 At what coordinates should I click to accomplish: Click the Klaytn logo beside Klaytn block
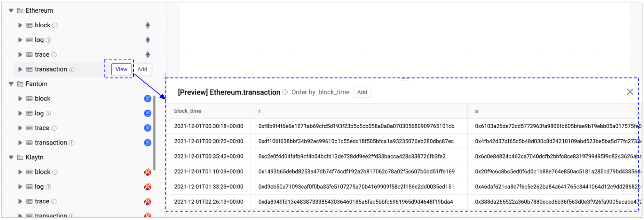(x=147, y=172)
